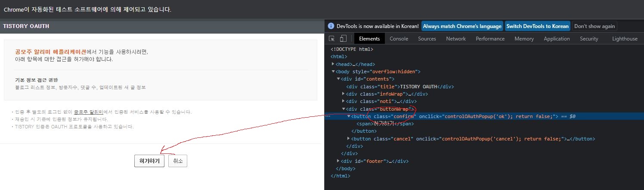Select the closing /body tag line
This screenshot has height=190, width=644.
click(346, 168)
